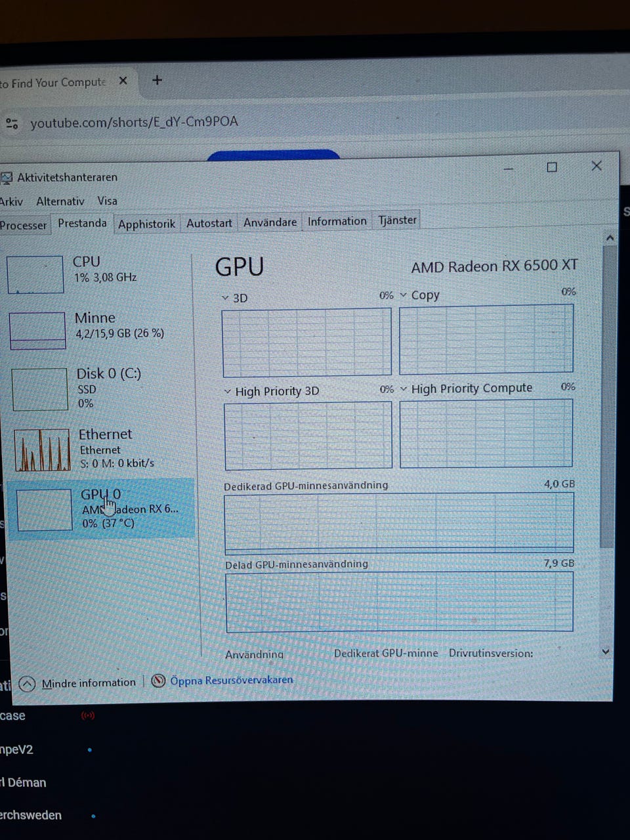Select the Disk 0 (C:) entry
This screenshot has width=630, height=840.
[x=102, y=388]
